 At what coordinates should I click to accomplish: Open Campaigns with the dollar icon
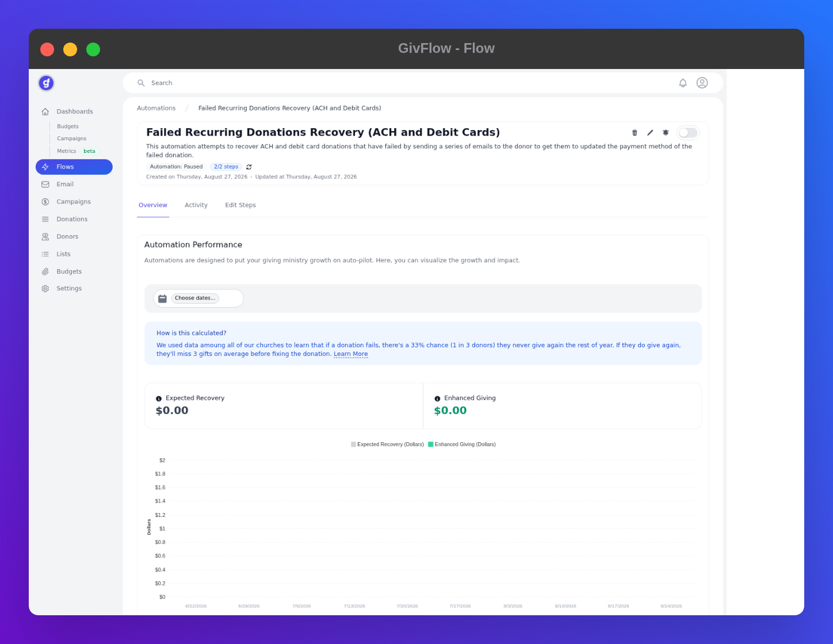[x=74, y=202]
